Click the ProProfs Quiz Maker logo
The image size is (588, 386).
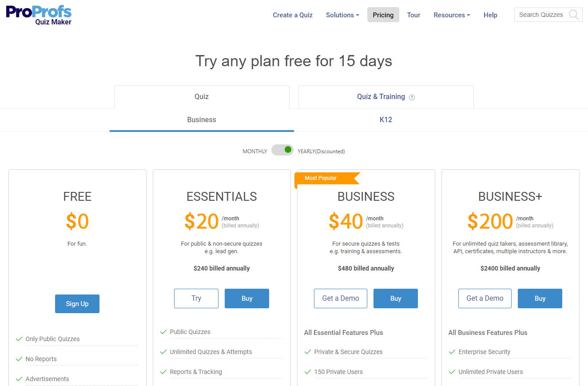click(39, 15)
